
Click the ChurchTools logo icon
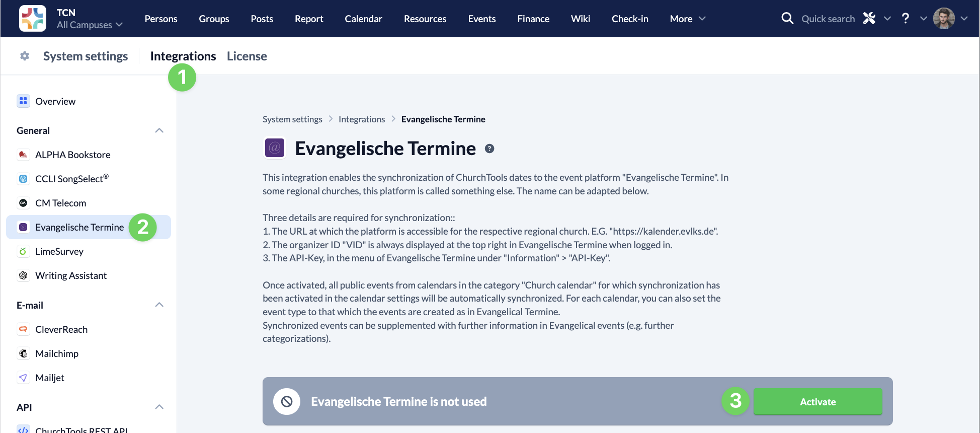33,19
